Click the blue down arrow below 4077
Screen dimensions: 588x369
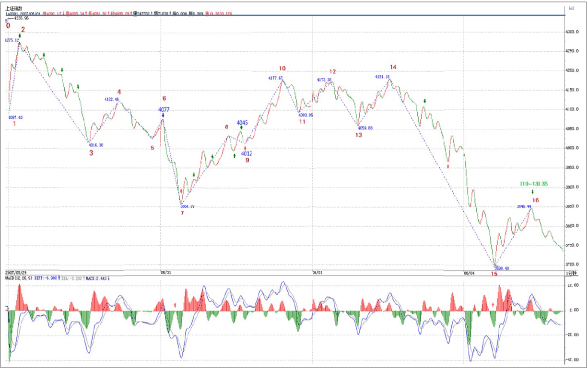164,115
